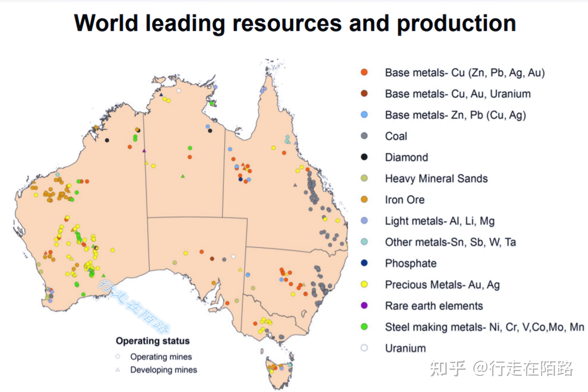Click the 'Developing mines' label
The image size is (588, 392).
click(x=164, y=370)
